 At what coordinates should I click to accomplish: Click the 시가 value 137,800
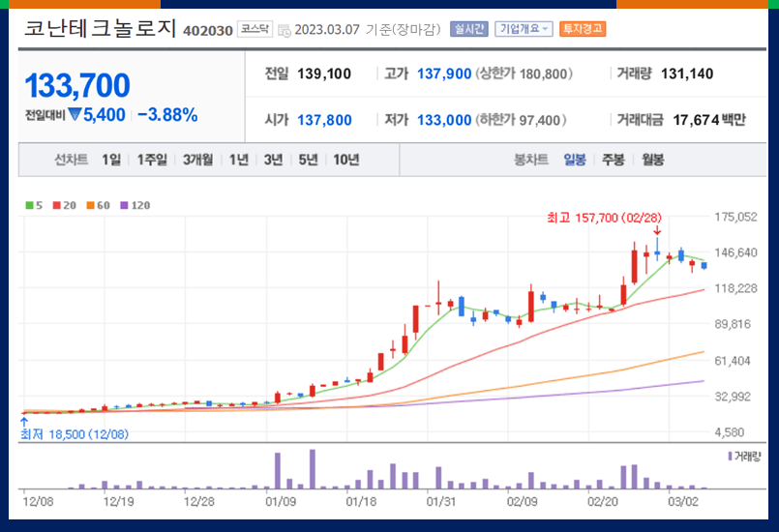[324, 120]
